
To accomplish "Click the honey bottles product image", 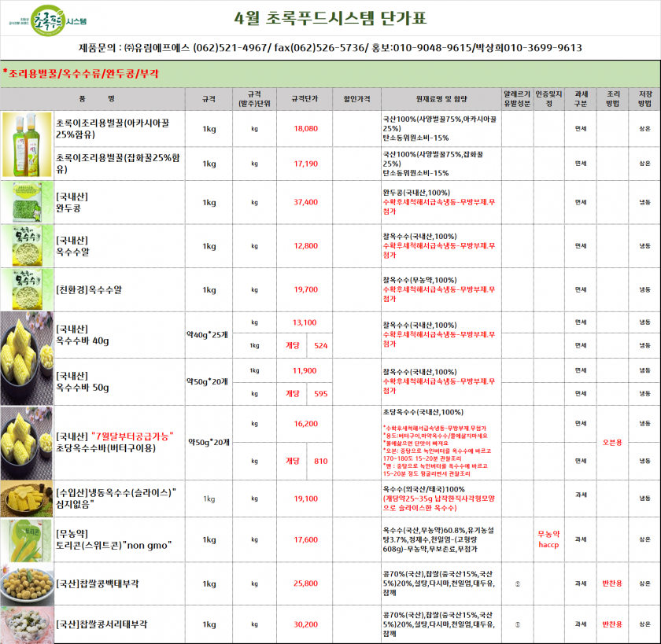I will coord(26,144).
